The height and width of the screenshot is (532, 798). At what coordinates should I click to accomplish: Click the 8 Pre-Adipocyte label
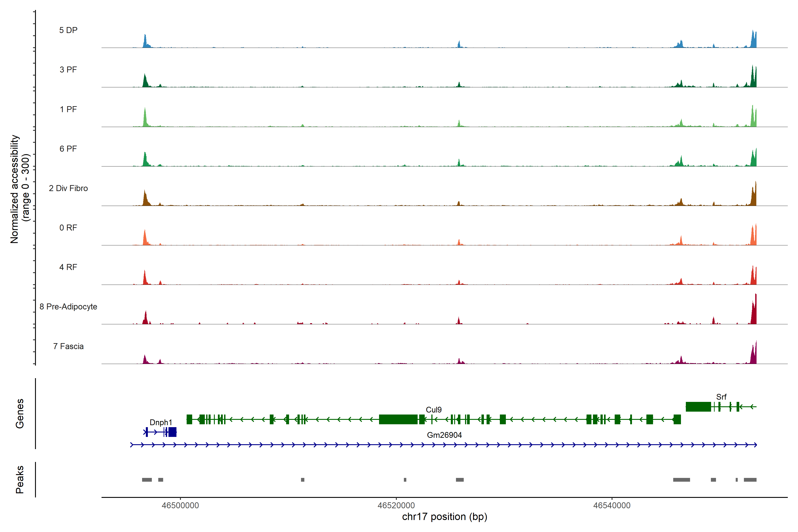pyautogui.click(x=68, y=307)
